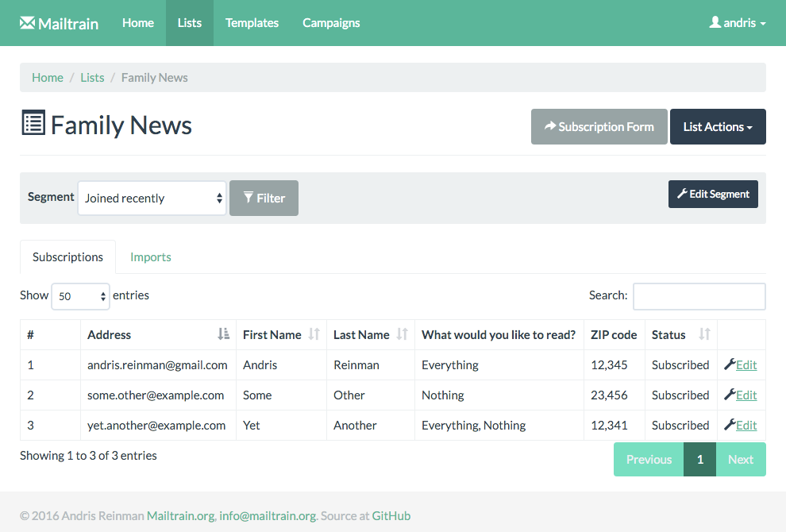Open the andris user menu caret

pyautogui.click(x=763, y=24)
